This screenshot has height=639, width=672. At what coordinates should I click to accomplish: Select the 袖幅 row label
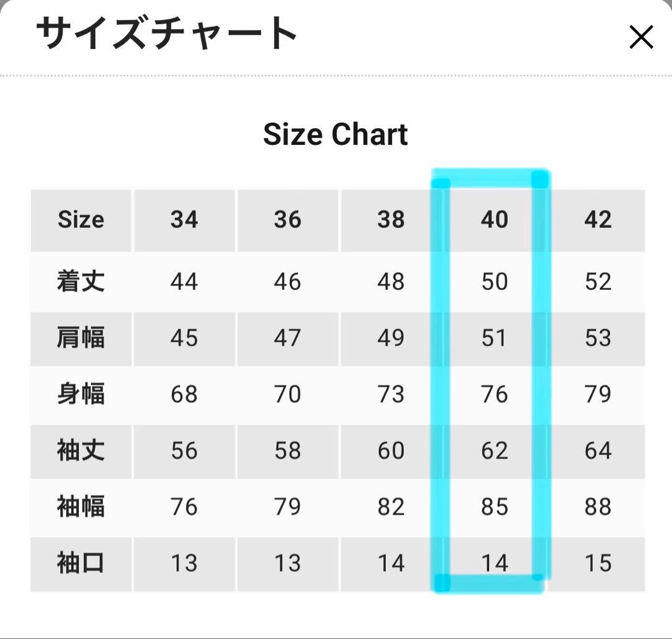click(x=80, y=508)
